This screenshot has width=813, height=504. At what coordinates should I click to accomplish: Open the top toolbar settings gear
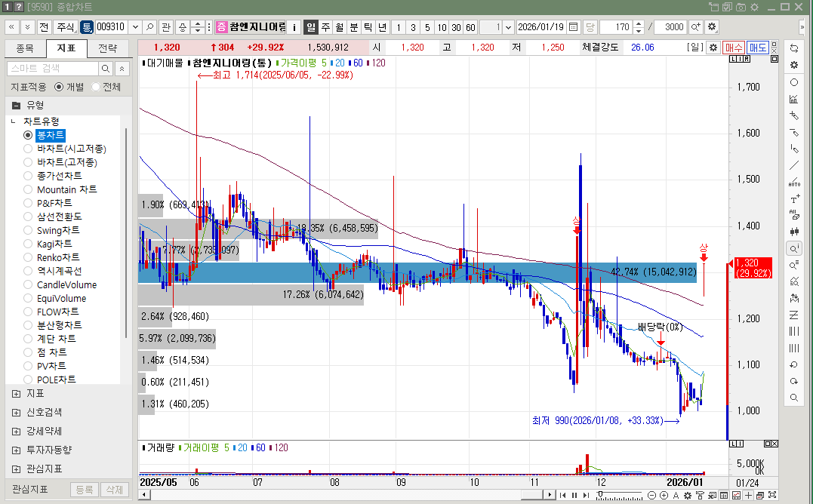point(711,27)
